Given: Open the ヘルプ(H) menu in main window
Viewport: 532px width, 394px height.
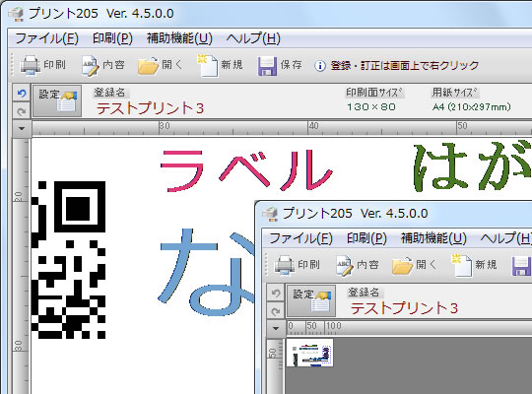Looking at the screenshot, I should pyautogui.click(x=253, y=38).
